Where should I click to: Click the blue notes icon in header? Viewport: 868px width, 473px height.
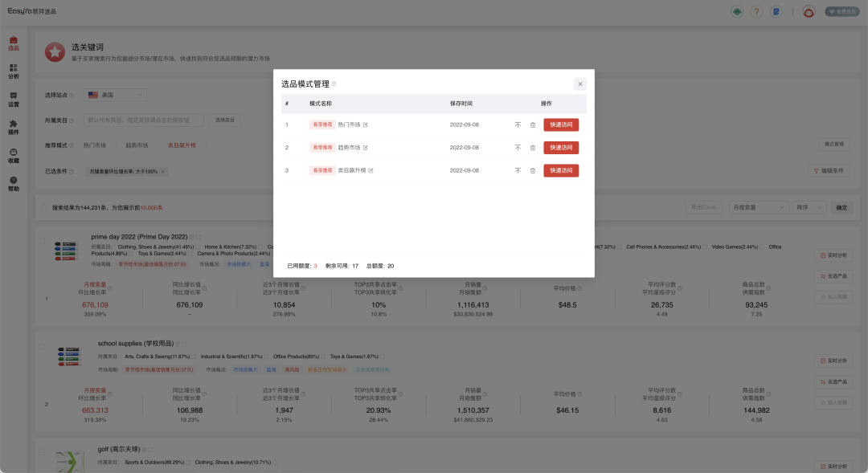tap(776, 11)
